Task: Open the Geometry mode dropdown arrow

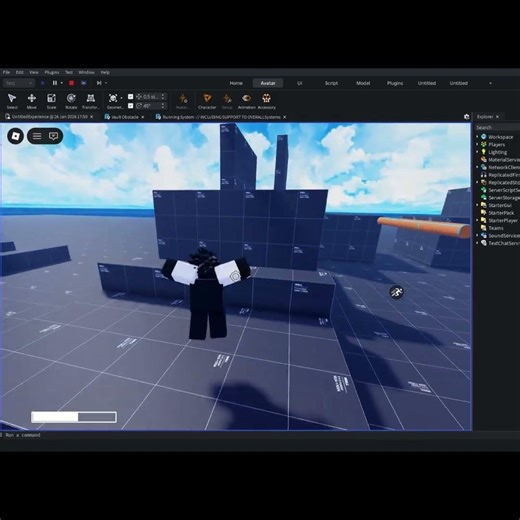Action: [121, 98]
